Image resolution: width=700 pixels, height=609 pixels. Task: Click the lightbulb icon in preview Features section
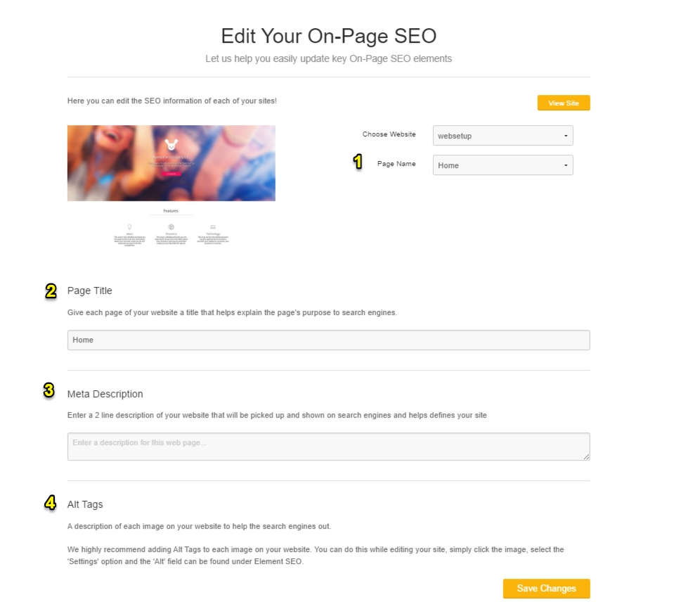coord(129,227)
